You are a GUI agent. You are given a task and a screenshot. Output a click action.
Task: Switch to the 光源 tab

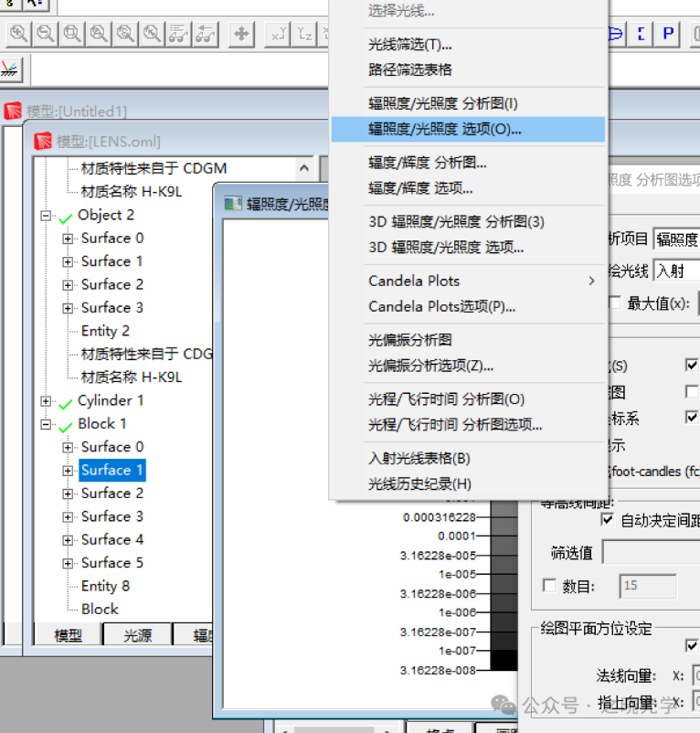tap(137, 635)
